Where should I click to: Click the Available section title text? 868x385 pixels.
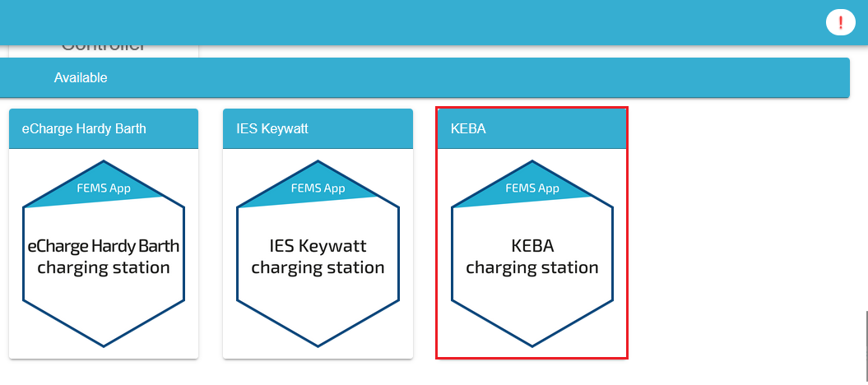[81, 78]
